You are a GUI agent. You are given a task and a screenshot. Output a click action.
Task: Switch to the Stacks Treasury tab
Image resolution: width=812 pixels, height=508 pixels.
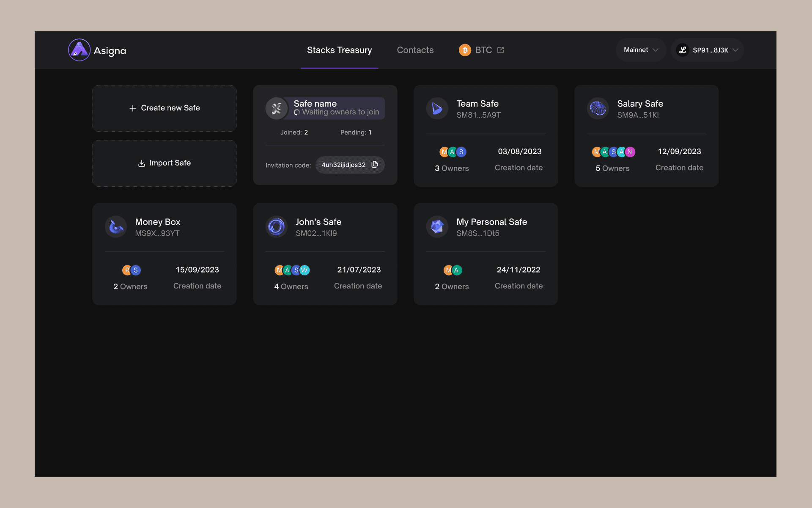pyautogui.click(x=339, y=50)
